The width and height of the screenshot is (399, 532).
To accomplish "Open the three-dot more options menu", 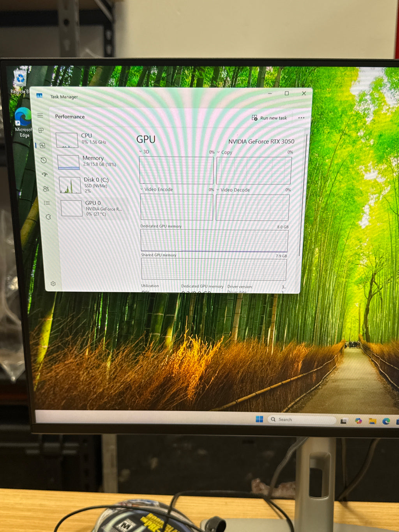I will coord(301,118).
